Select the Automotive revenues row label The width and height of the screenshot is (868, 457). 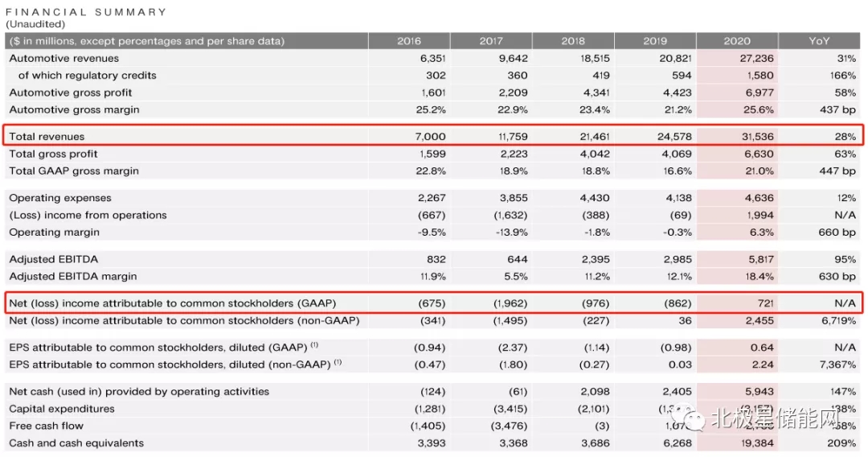point(63,59)
